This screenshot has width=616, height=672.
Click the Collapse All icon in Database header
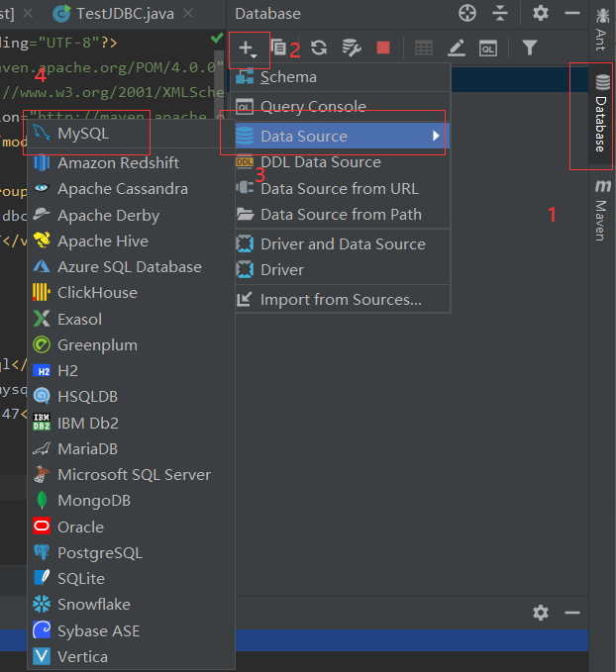(500, 13)
